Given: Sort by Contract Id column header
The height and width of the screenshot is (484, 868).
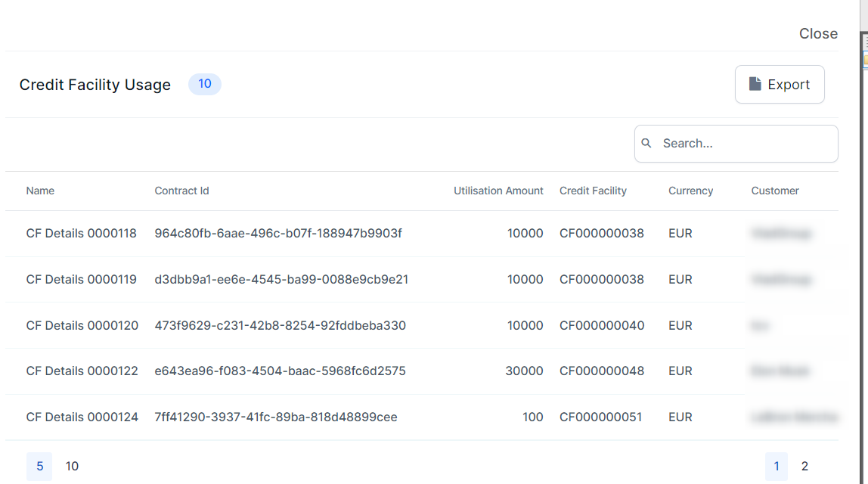Looking at the screenshot, I should pyautogui.click(x=181, y=191).
